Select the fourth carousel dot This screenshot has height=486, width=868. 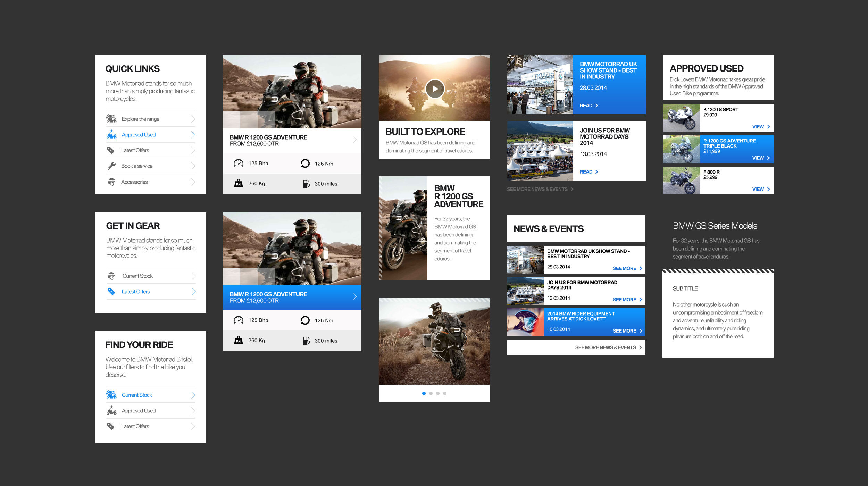click(x=445, y=393)
